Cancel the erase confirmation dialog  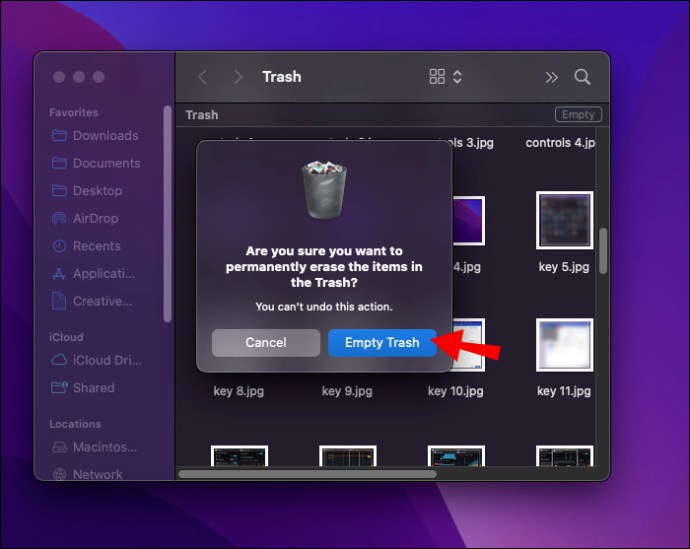pos(266,342)
